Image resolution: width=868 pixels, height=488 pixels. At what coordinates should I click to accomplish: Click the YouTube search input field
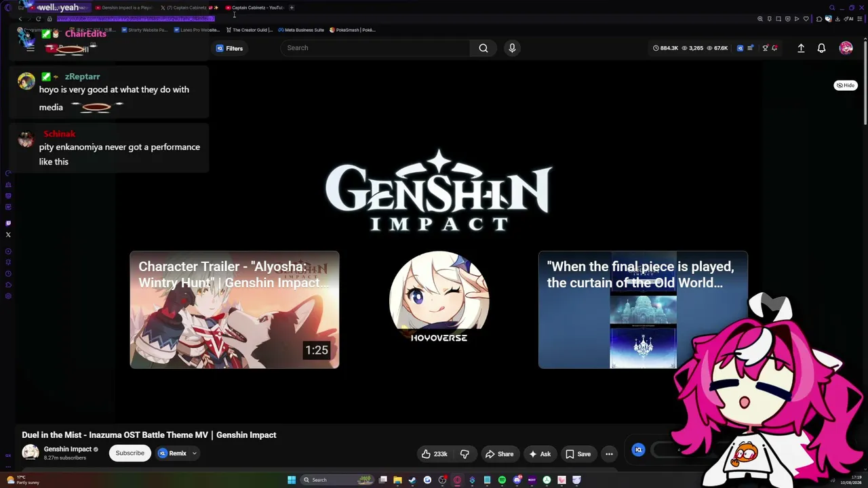375,48
